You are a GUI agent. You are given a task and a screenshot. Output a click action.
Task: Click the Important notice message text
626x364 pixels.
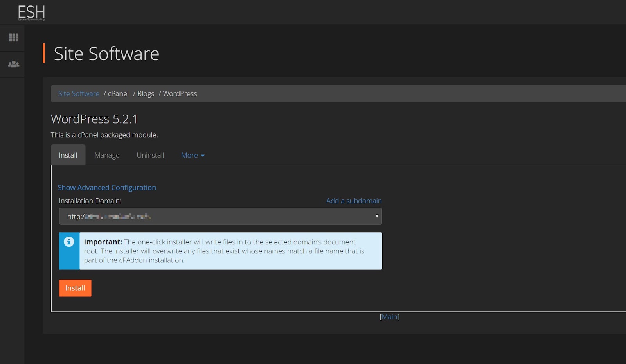tap(224, 251)
